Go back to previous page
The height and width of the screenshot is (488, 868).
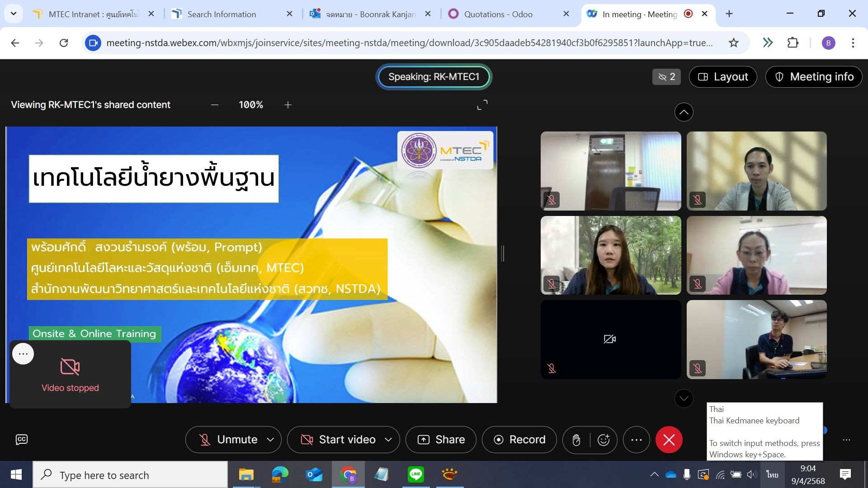[x=15, y=43]
